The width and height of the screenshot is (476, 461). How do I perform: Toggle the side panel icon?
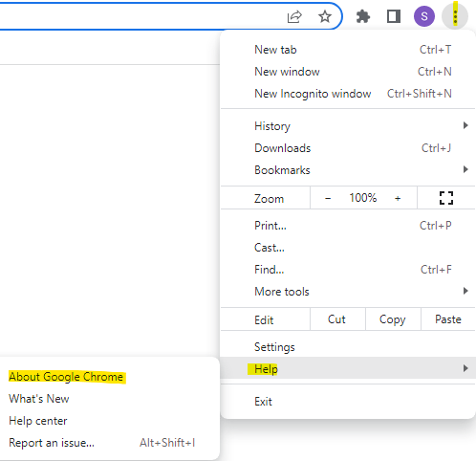pos(394,16)
